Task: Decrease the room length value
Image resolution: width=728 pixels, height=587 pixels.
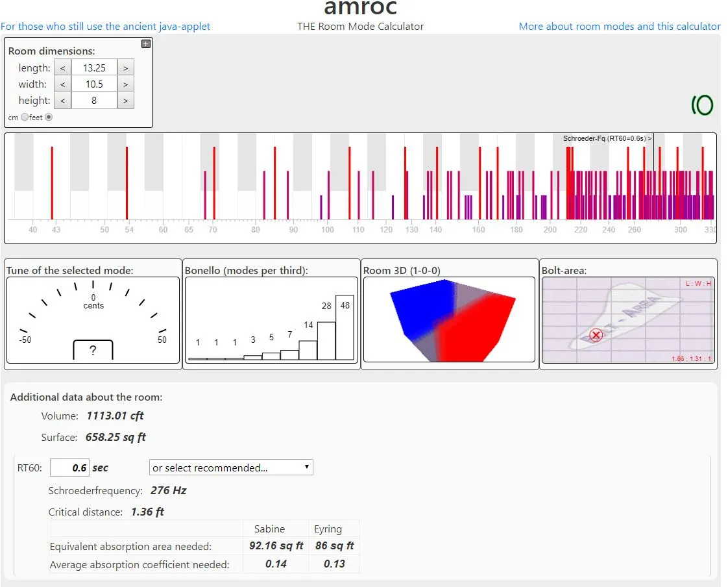Action: pos(62,68)
